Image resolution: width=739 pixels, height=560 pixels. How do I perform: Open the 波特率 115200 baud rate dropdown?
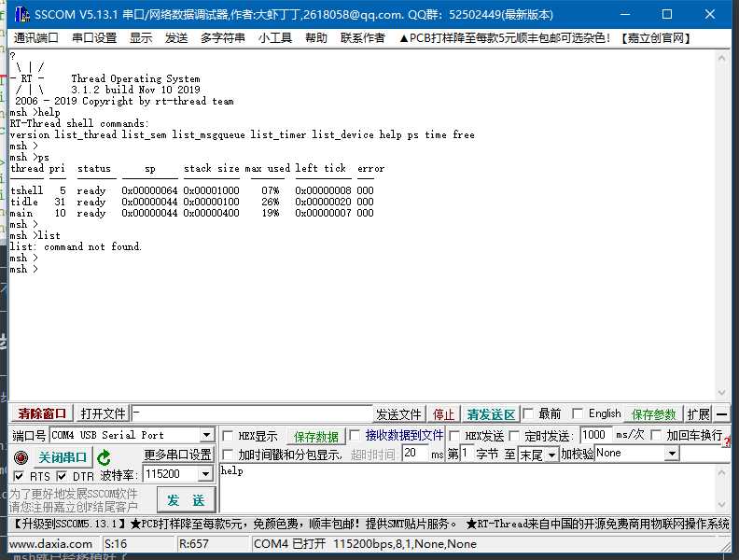[205, 474]
